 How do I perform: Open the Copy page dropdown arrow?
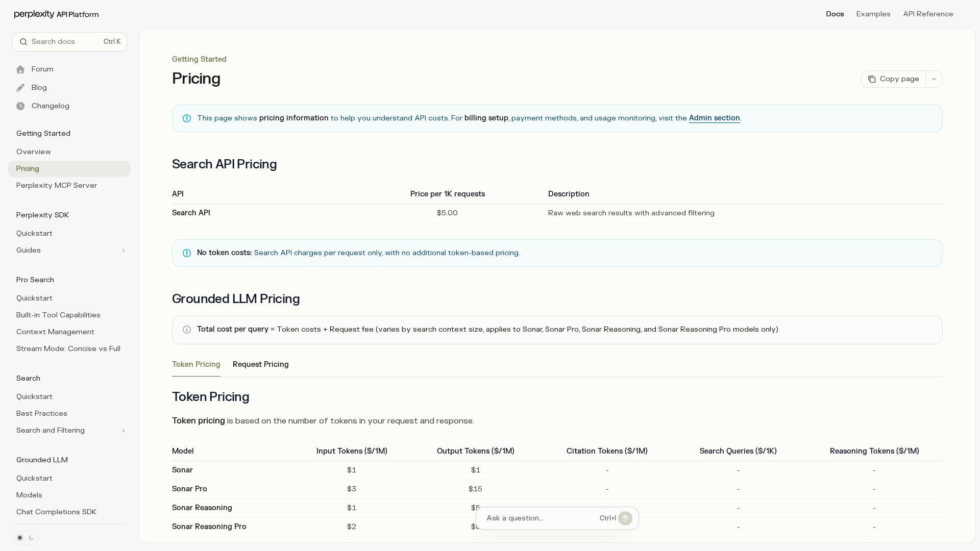[934, 79]
